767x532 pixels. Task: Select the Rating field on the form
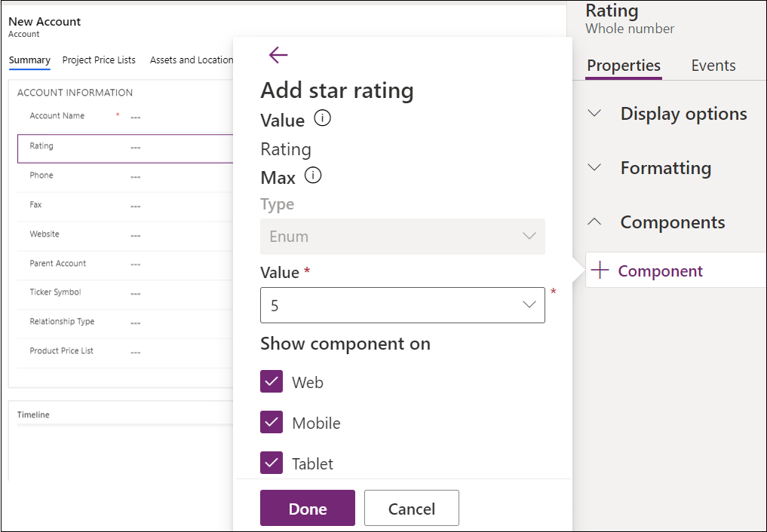124,148
